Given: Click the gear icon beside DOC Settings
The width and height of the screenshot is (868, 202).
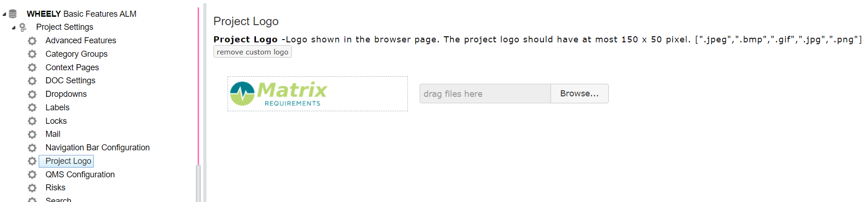Looking at the screenshot, I should coord(32,81).
